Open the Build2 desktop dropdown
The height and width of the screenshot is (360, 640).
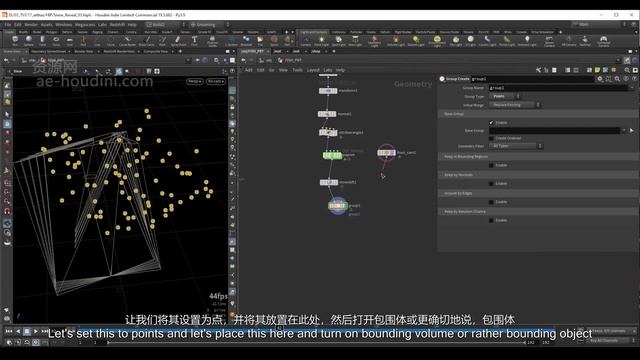(165, 24)
